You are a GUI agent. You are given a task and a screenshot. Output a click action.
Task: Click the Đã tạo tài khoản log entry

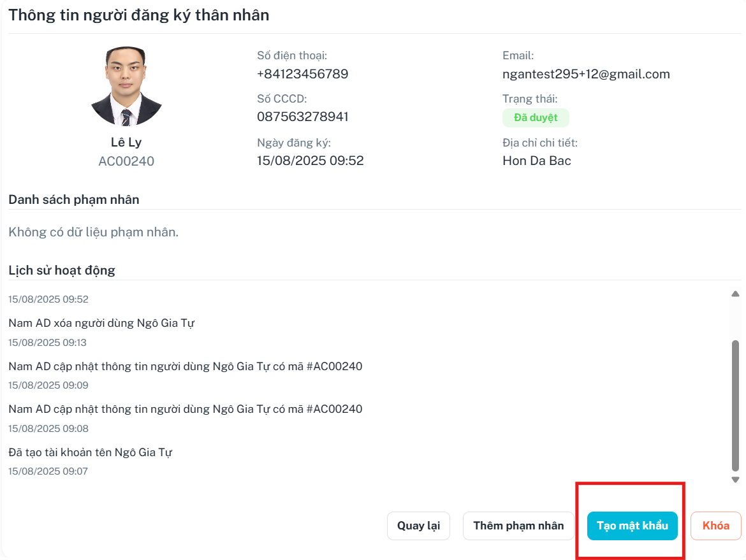coord(90,452)
